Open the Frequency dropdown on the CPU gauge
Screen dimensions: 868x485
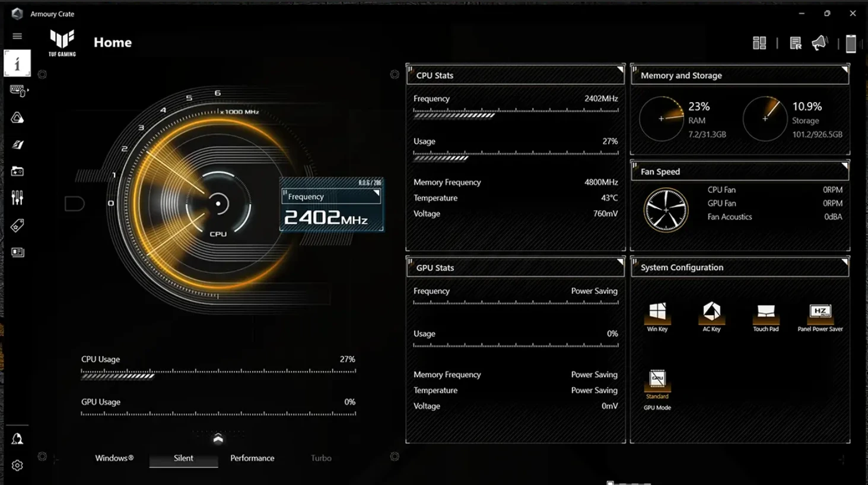click(331, 196)
